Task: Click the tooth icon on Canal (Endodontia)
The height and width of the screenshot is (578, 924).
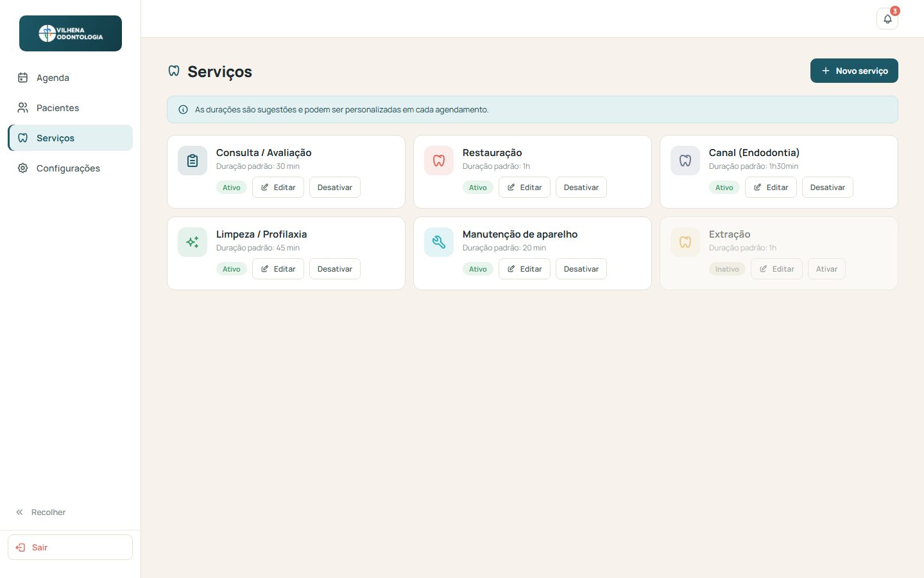Action: coord(685,161)
